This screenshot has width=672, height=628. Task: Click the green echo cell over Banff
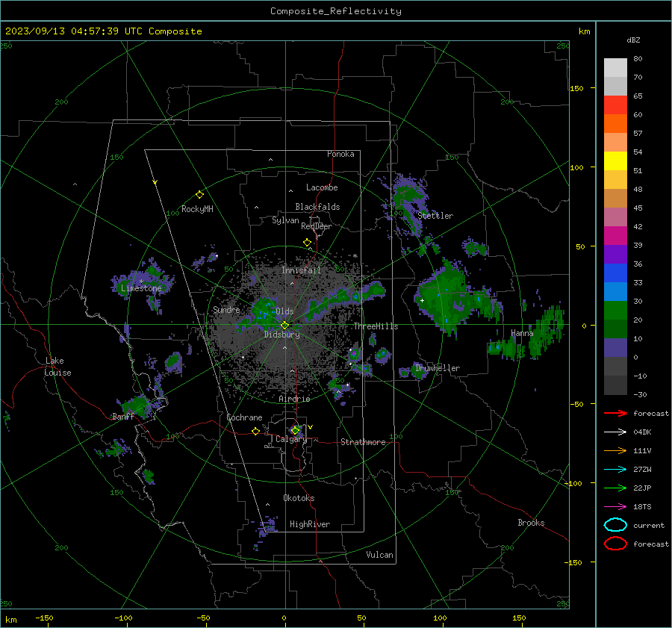[137, 406]
